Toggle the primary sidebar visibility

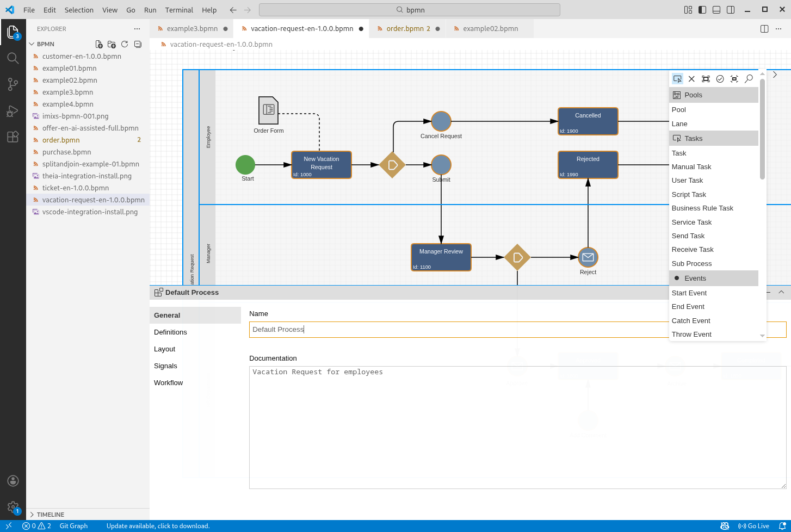(702, 10)
